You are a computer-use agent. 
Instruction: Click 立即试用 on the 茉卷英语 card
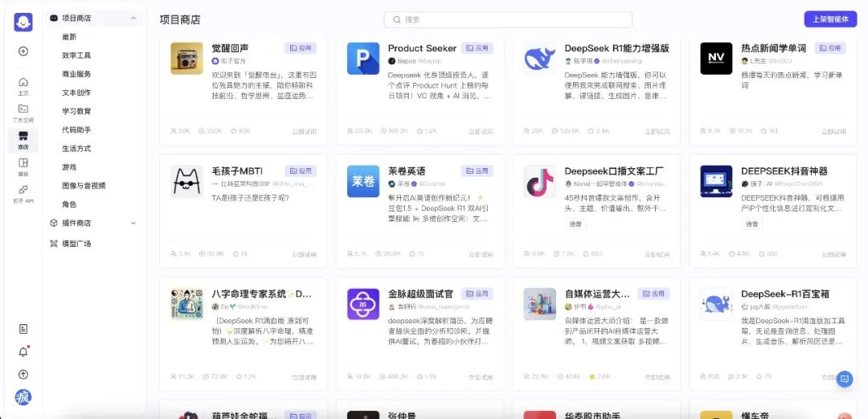[481, 254]
